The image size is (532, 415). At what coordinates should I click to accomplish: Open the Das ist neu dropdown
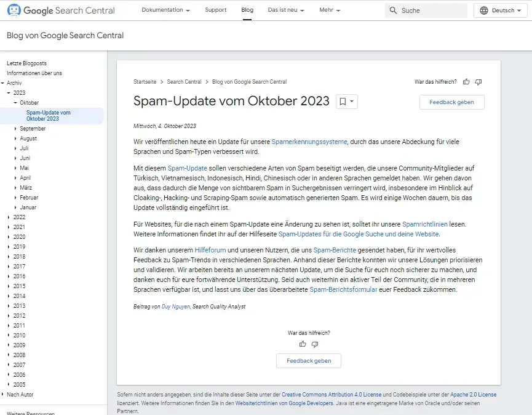[x=286, y=10]
